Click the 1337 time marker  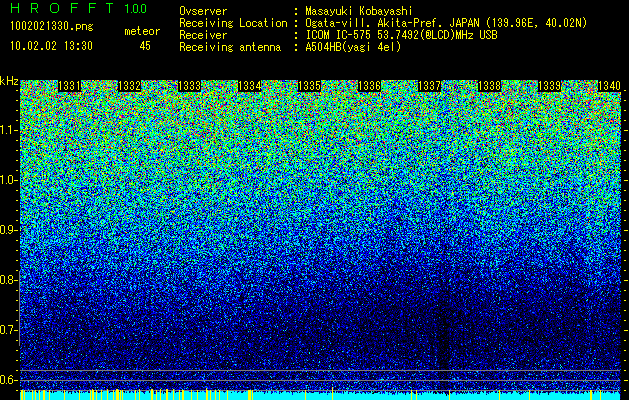[x=430, y=86]
